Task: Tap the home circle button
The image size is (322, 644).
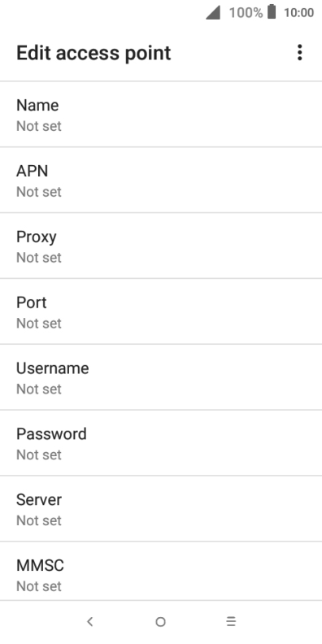Action: tap(160, 622)
